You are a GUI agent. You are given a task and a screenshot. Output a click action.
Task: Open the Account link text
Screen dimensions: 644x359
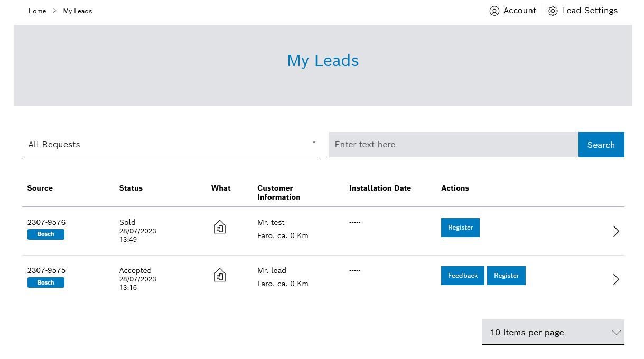(520, 11)
